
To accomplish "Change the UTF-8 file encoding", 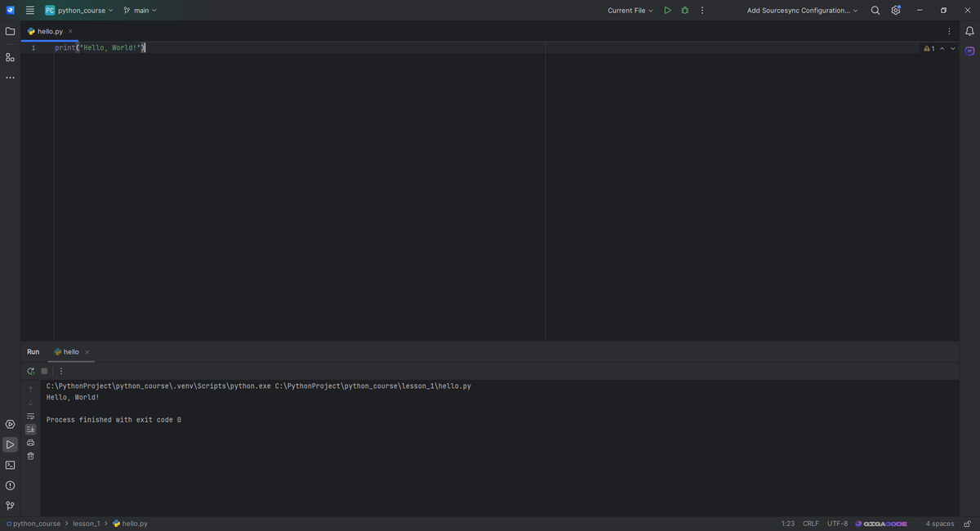I will click(838, 524).
